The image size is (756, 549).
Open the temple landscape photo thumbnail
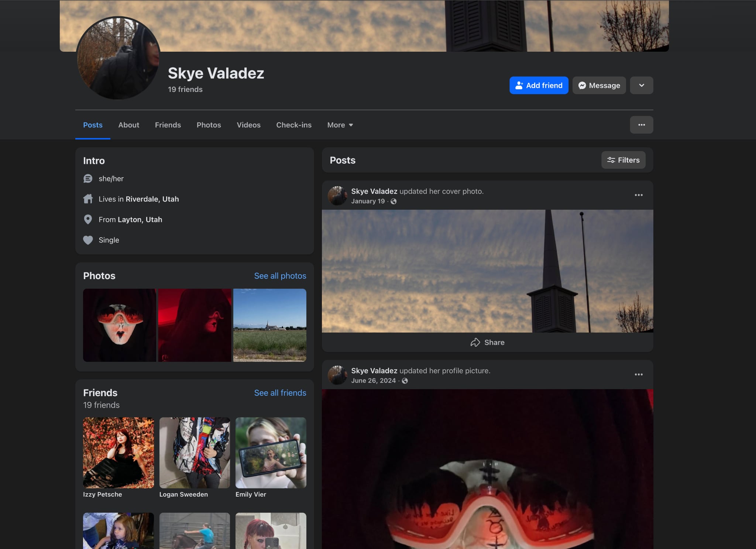[269, 325]
